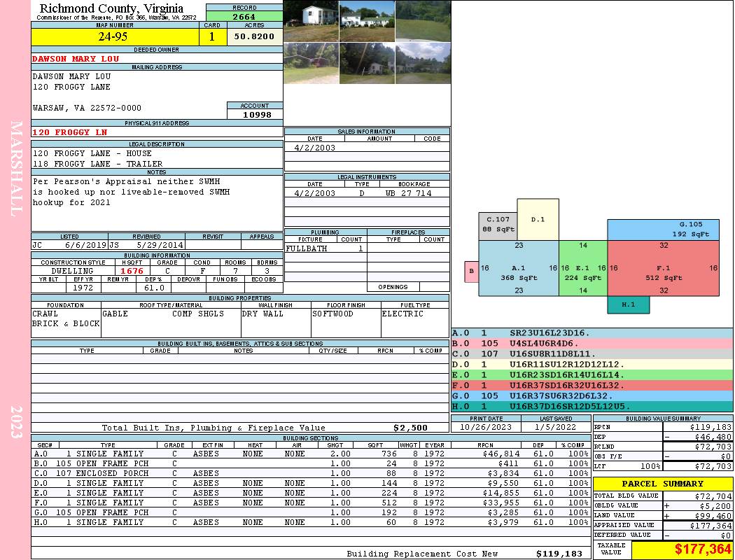Screen dimensions: 735x560
Task: Click deeded owner DAWSON MARY LOU in red
Action: tap(76, 59)
